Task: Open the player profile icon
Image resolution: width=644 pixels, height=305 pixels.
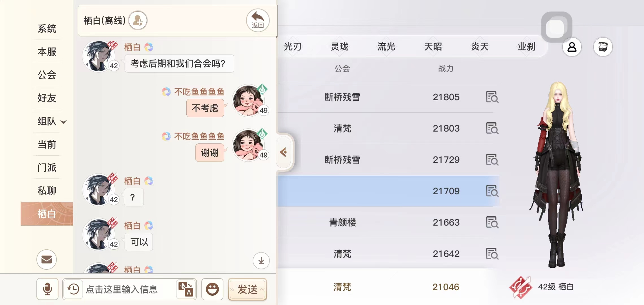Action: pyautogui.click(x=572, y=47)
